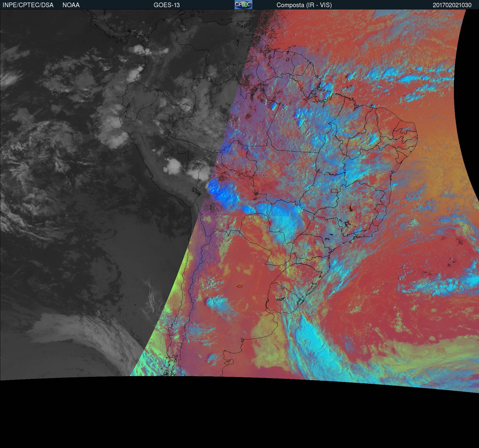Select the GOES-13 satellite label

click(x=166, y=5)
